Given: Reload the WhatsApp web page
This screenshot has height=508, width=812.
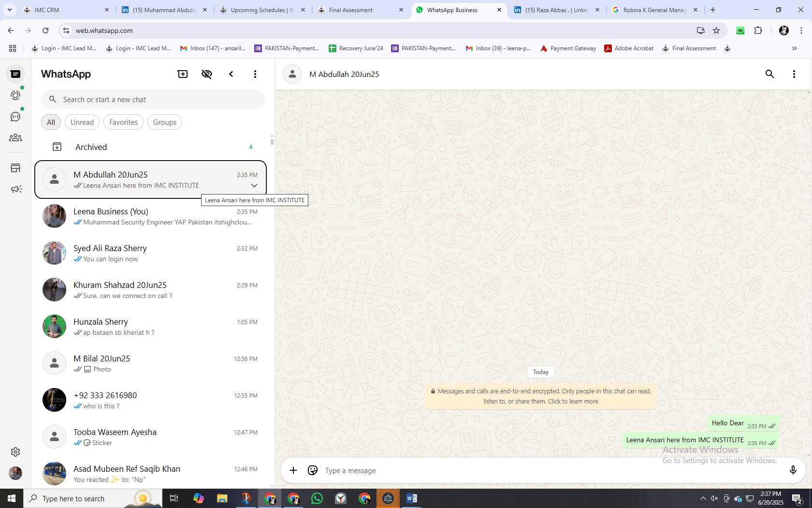Looking at the screenshot, I should 45,30.
